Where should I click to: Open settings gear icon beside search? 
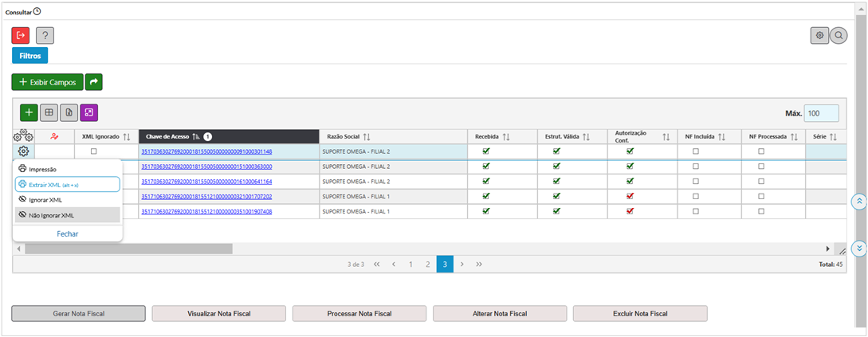(819, 35)
